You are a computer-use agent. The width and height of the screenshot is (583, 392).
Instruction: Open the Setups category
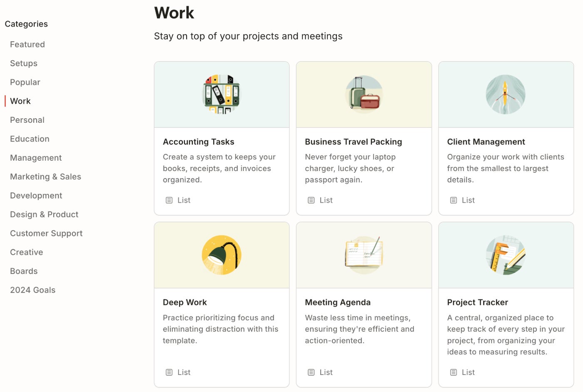tap(24, 63)
